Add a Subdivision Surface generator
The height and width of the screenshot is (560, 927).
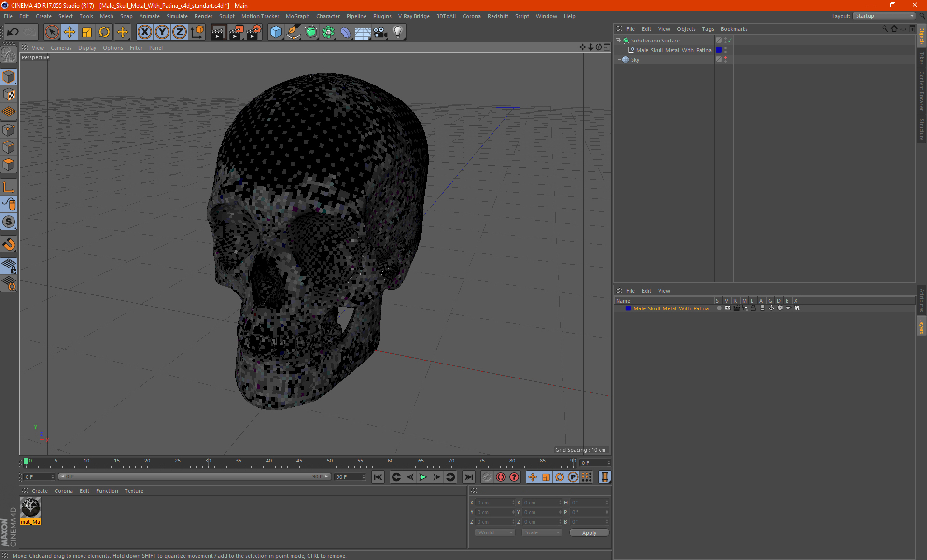[x=311, y=32]
